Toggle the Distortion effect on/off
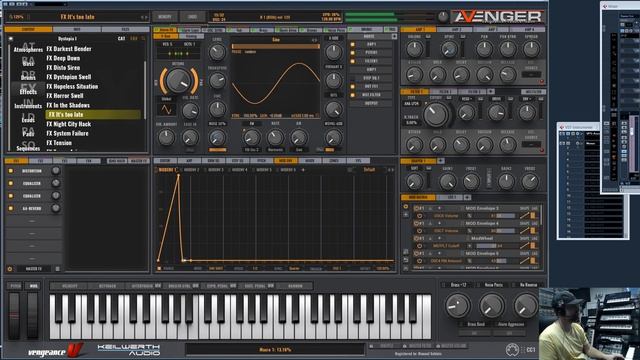 (11, 171)
